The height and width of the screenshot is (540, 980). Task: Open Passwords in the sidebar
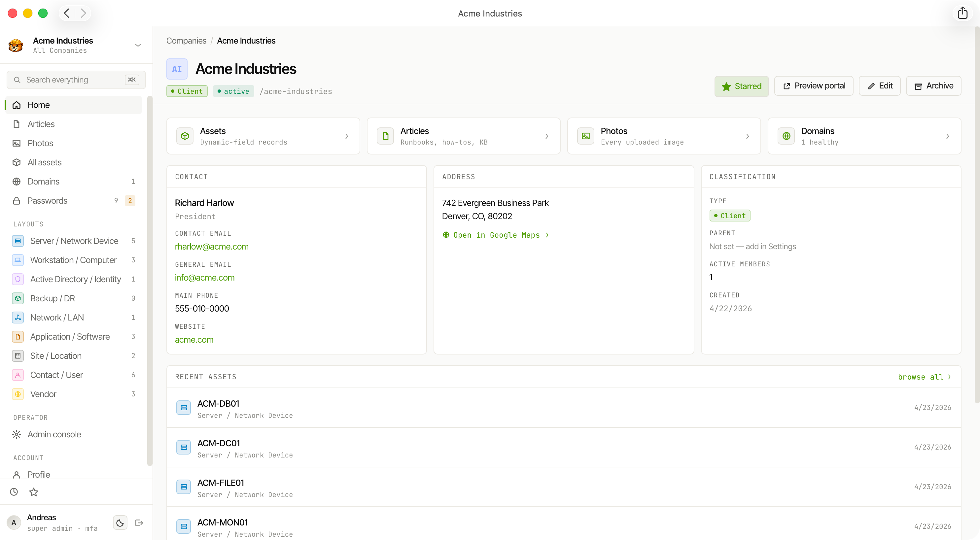[73, 200]
